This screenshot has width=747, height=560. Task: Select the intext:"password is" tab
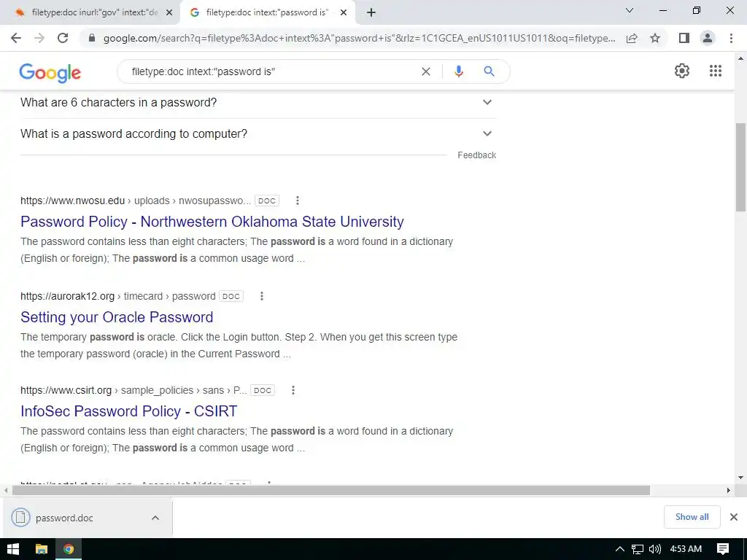click(267, 13)
